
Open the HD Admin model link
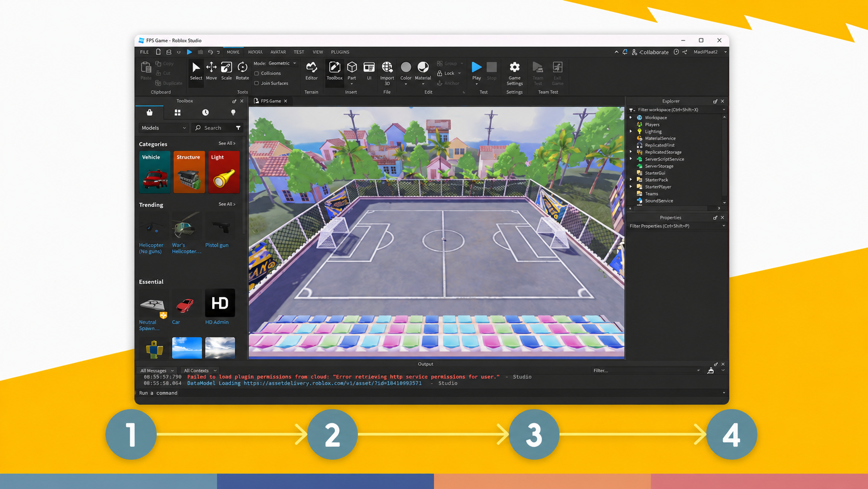[217, 322]
